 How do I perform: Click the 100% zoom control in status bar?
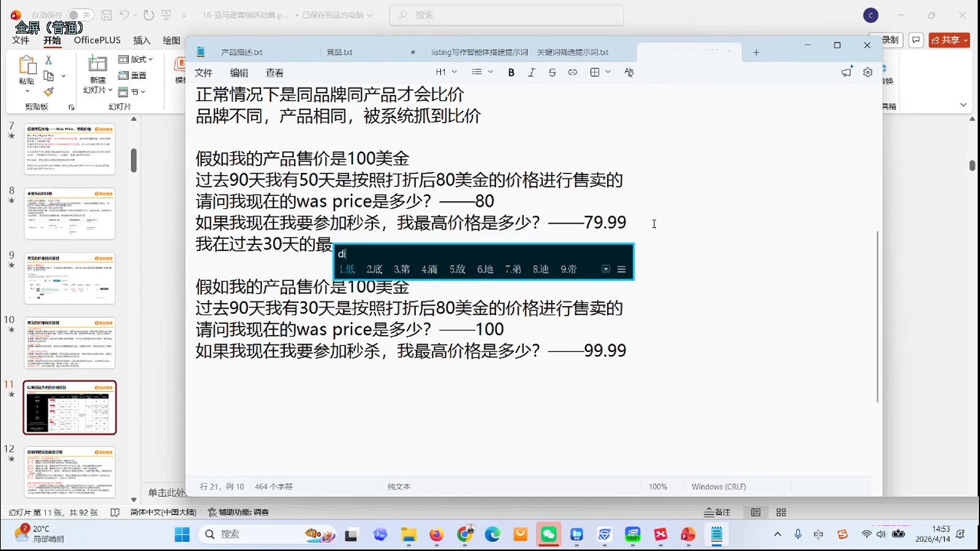tap(658, 486)
